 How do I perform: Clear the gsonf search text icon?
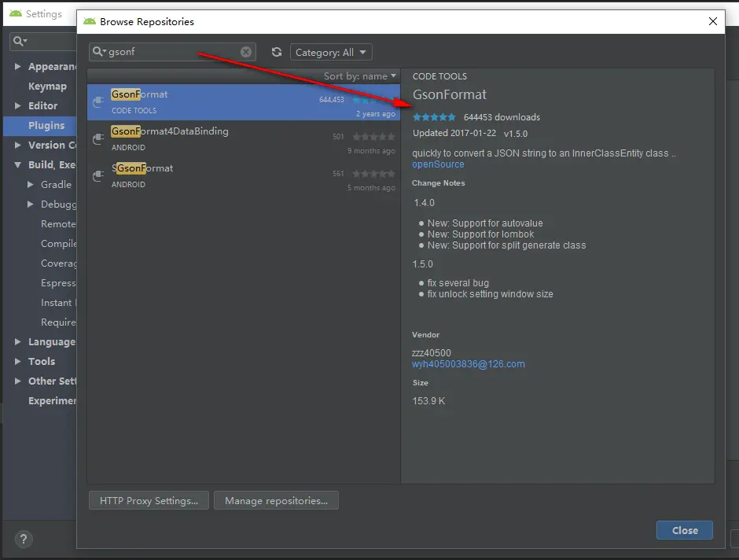click(x=246, y=52)
